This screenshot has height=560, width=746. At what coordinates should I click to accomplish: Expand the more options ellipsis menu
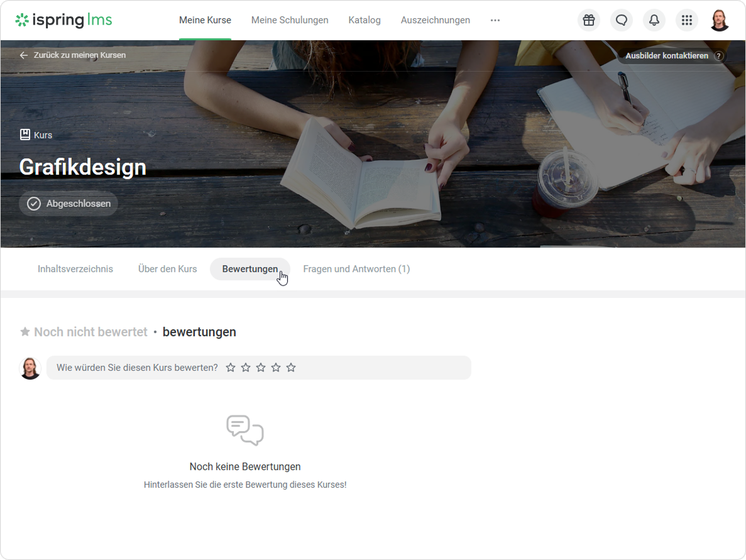[x=495, y=20]
